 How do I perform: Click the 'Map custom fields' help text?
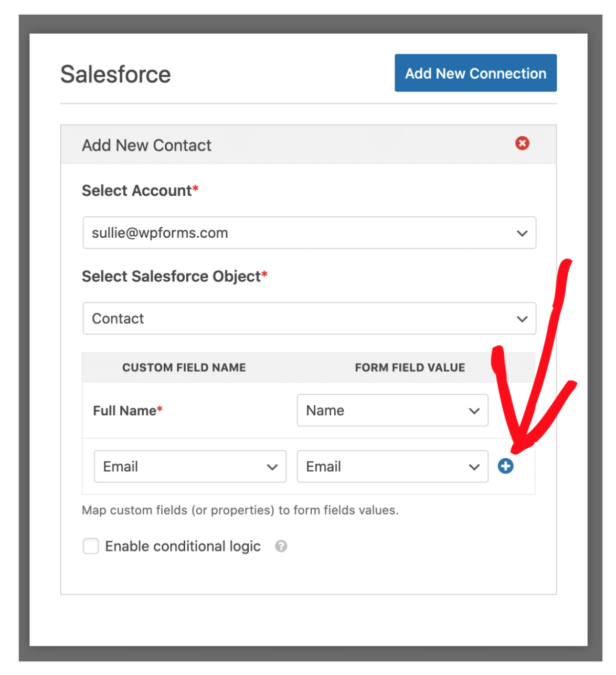tap(240, 510)
